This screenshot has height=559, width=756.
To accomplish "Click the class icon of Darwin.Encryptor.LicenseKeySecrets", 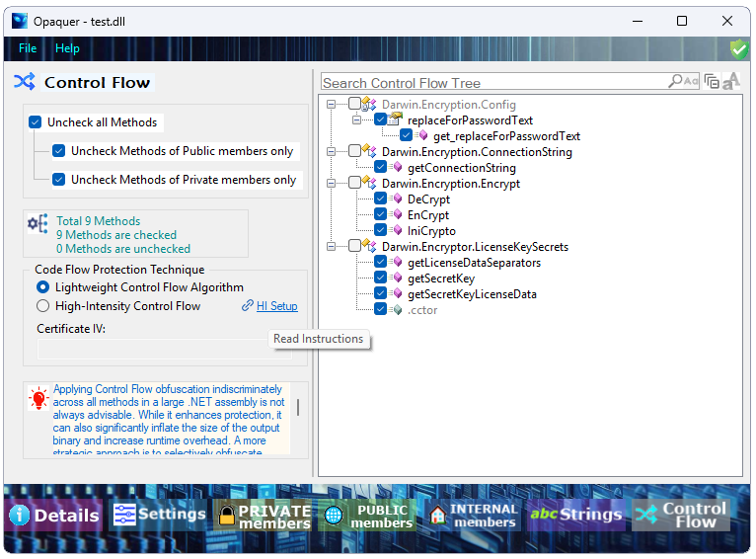I will click(x=369, y=247).
